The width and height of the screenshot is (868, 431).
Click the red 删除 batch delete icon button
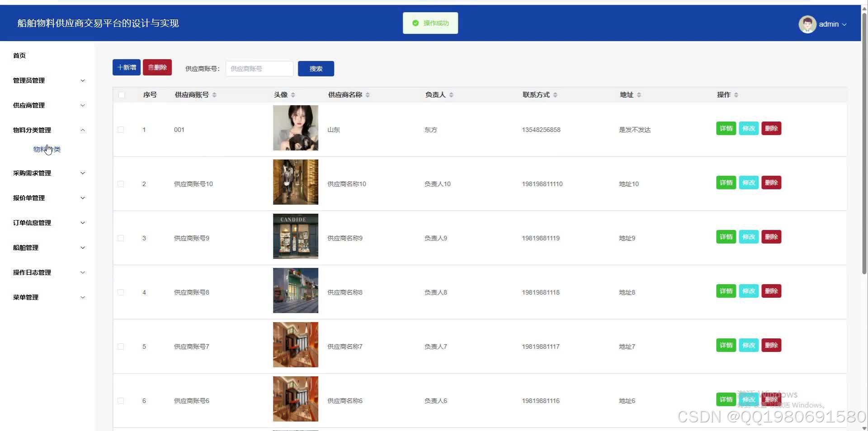[157, 67]
